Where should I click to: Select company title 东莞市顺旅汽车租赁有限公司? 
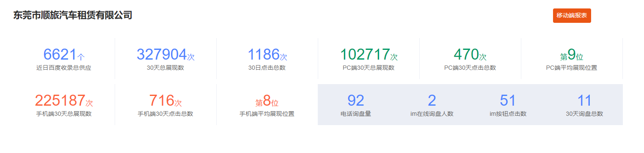point(73,16)
